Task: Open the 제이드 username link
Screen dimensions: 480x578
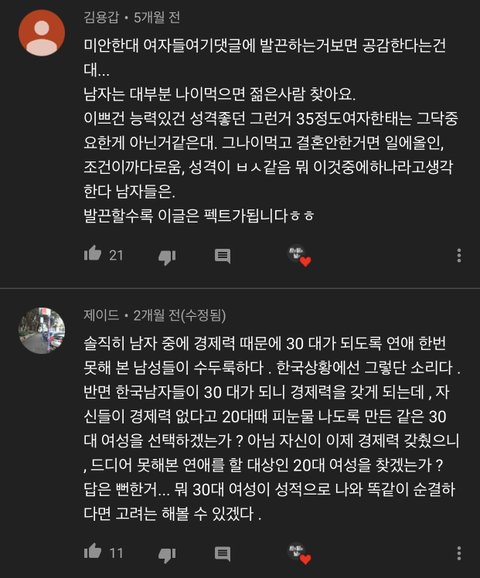Action: (x=101, y=315)
